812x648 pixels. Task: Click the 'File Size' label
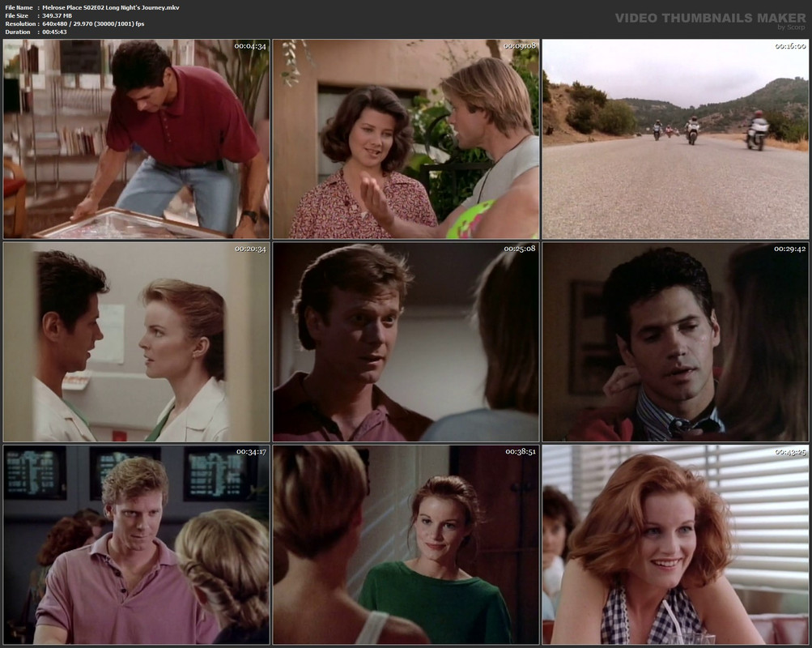16,15
